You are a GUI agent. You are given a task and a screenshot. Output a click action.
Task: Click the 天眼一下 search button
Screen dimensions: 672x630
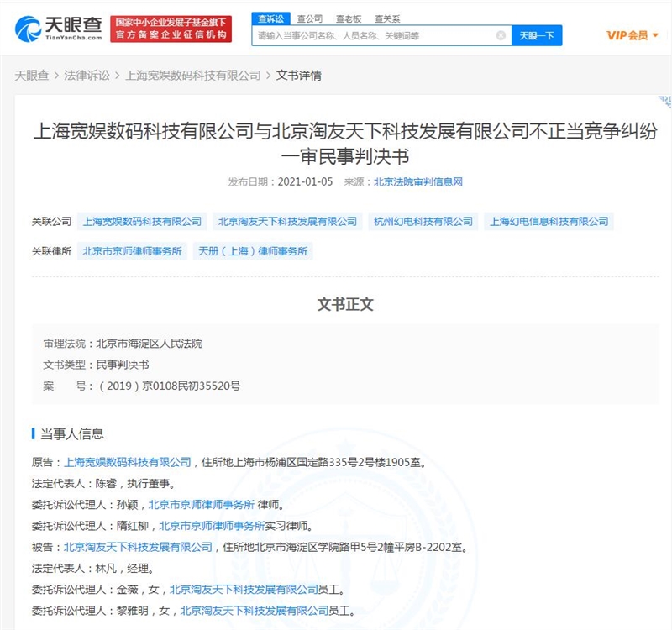point(537,35)
